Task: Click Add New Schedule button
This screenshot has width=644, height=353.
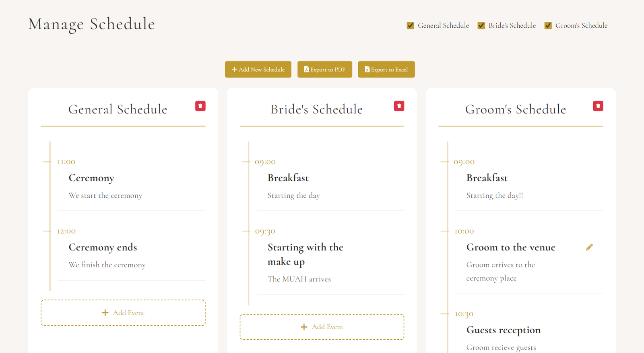Action: tap(258, 69)
